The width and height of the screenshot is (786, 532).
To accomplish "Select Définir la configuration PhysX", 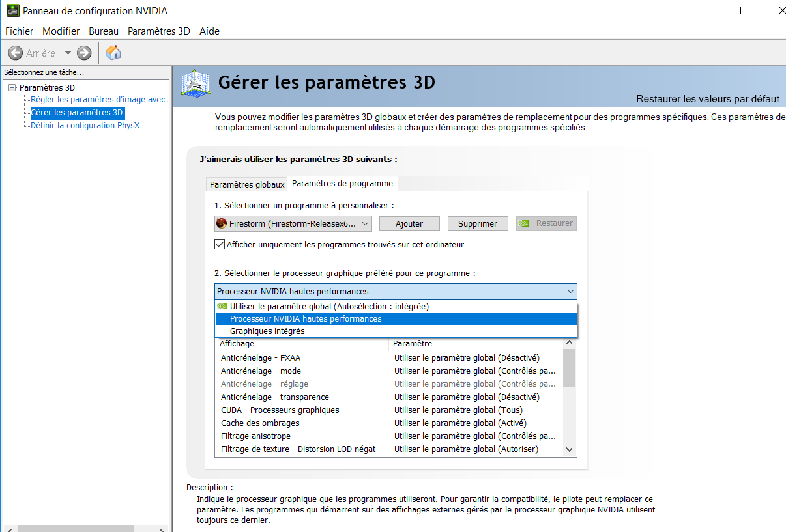I will point(85,125).
